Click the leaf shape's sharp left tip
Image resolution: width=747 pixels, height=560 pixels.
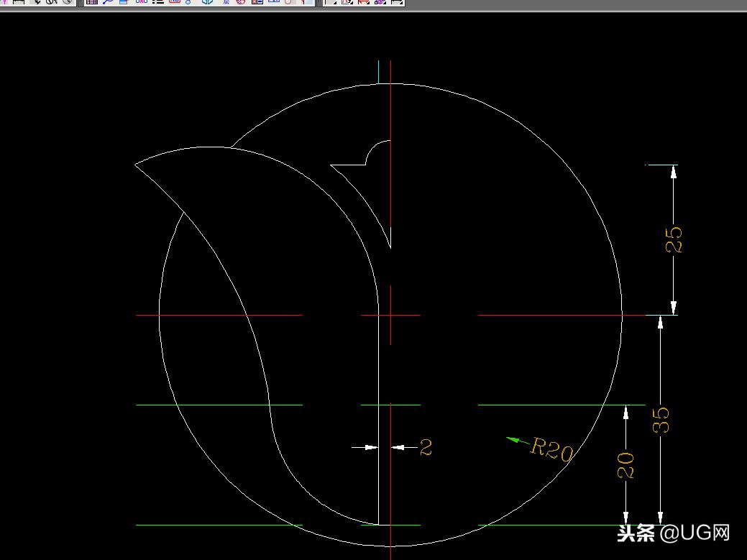click(x=137, y=165)
